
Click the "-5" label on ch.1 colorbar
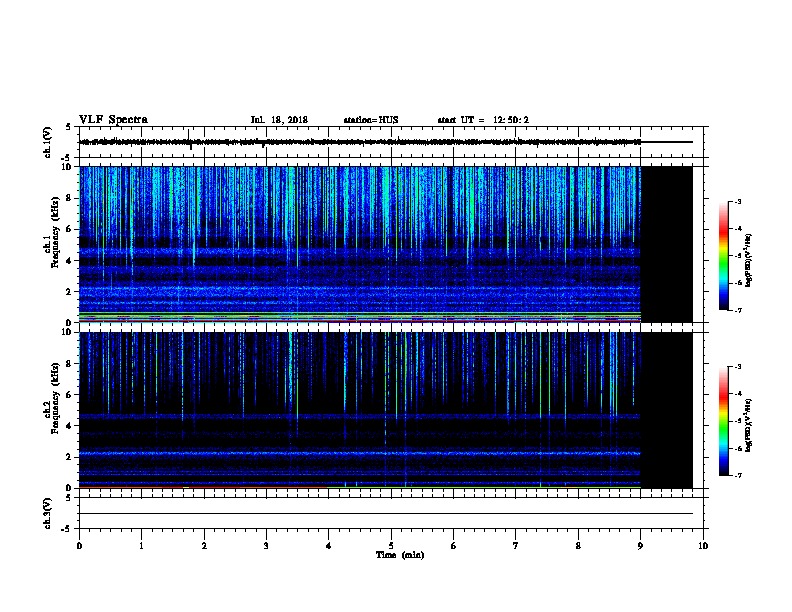click(x=738, y=256)
